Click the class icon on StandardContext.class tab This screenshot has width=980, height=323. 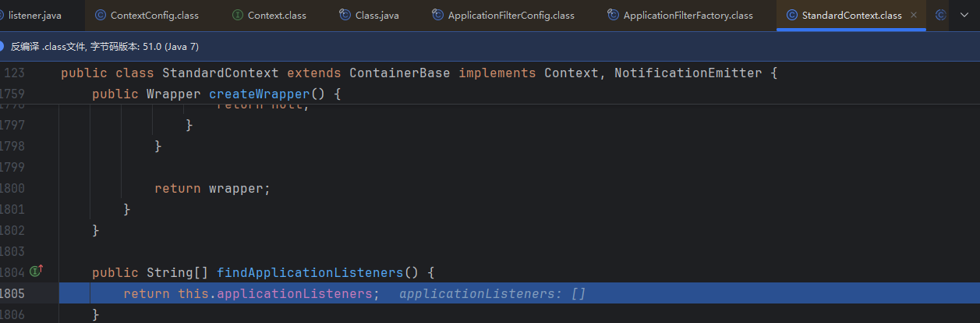coord(792,15)
